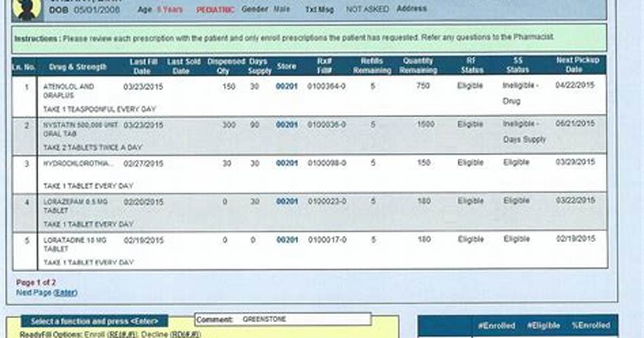Click next pickup date 03/29/2015

click(575, 162)
